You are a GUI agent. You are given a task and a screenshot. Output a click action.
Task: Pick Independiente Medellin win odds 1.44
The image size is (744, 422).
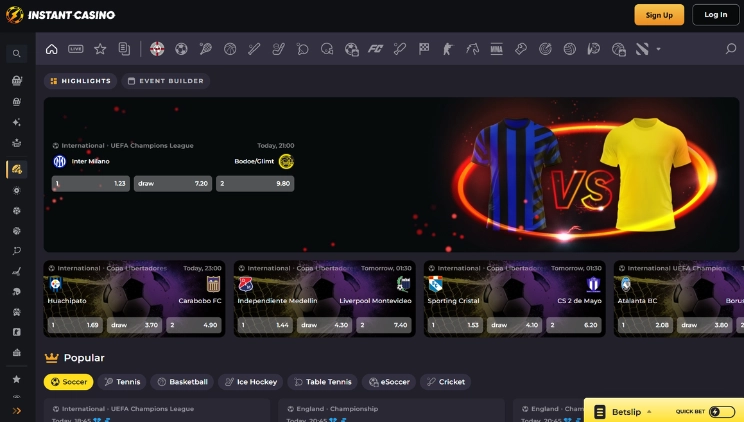(x=265, y=325)
